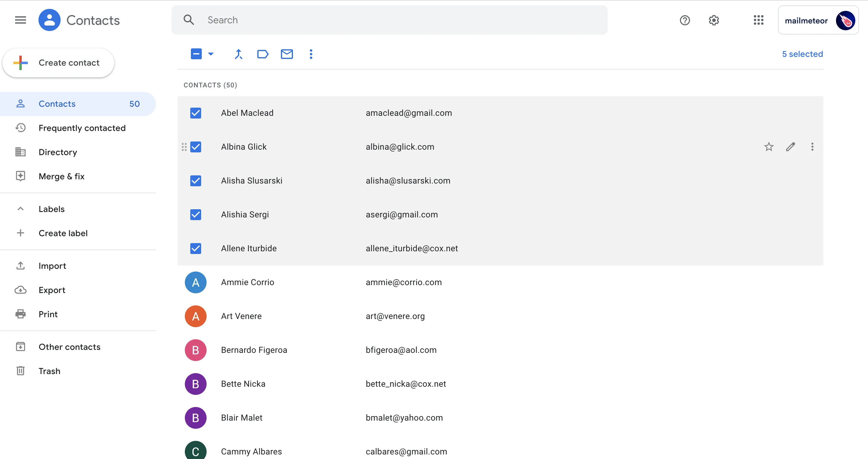Click the Create label button
The height and width of the screenshot is (459, 868).
pyautogui.click(x=63, y=233)
